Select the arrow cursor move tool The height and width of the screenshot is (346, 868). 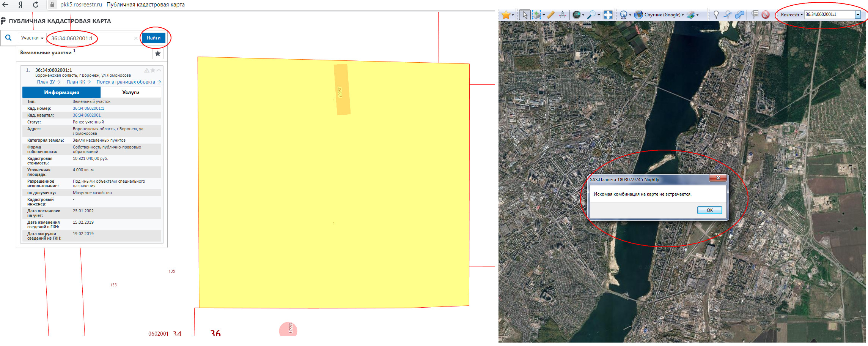pyautogui.click(x=525, y=15)
